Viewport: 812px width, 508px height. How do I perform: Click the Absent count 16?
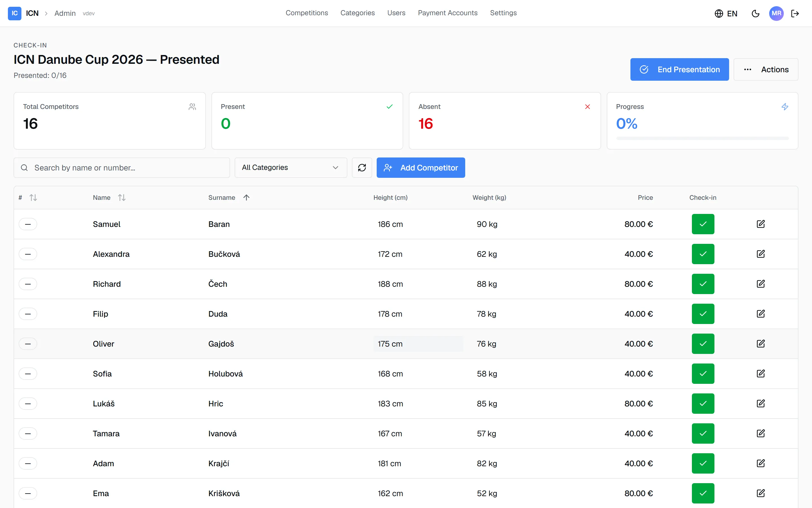tap(425, 124)
